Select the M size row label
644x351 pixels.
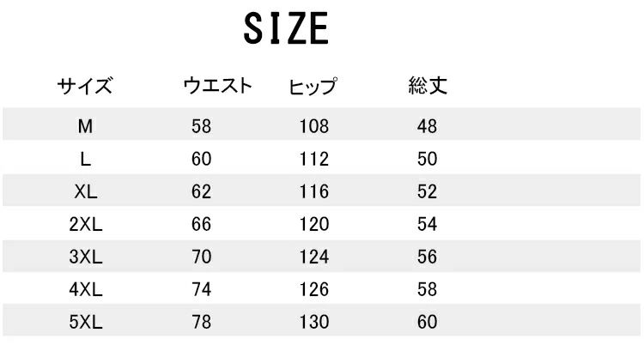coord(85,126)
